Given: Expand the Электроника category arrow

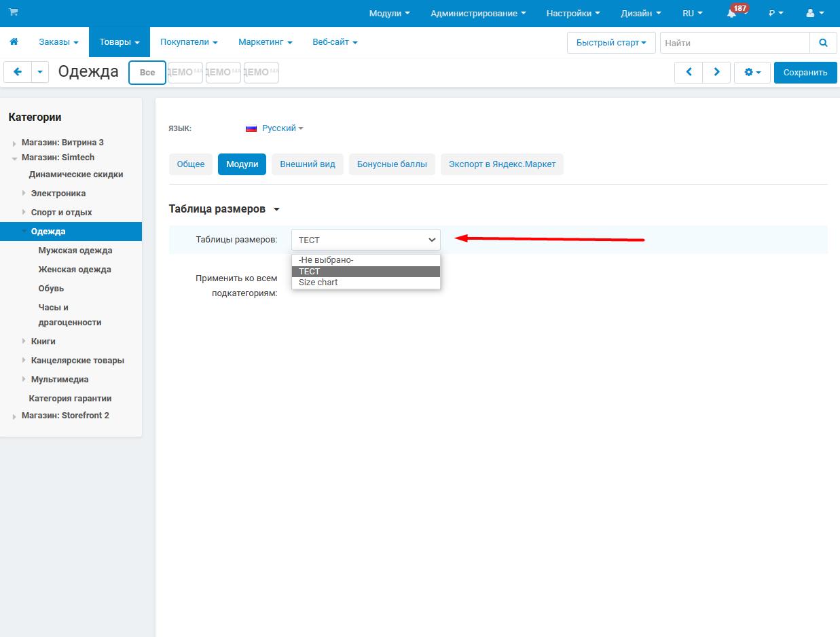Looking at the screenshot, I should pyautogui.click(x=24, y=193).
